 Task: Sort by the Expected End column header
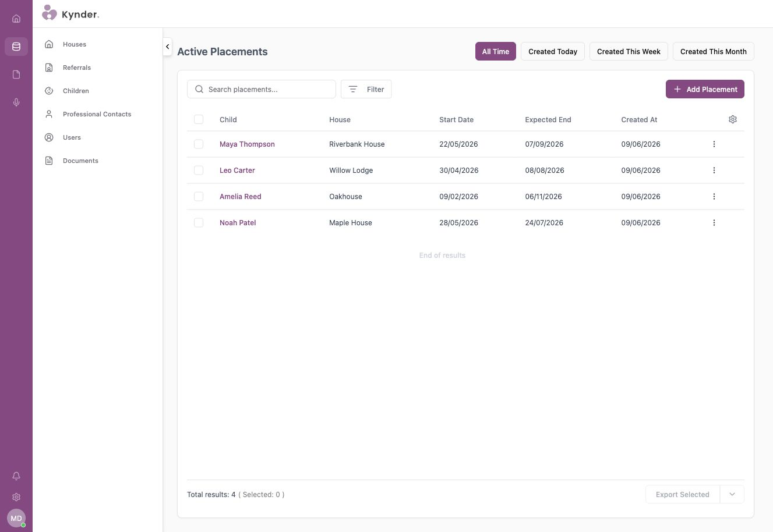click(x=548, y=119)
